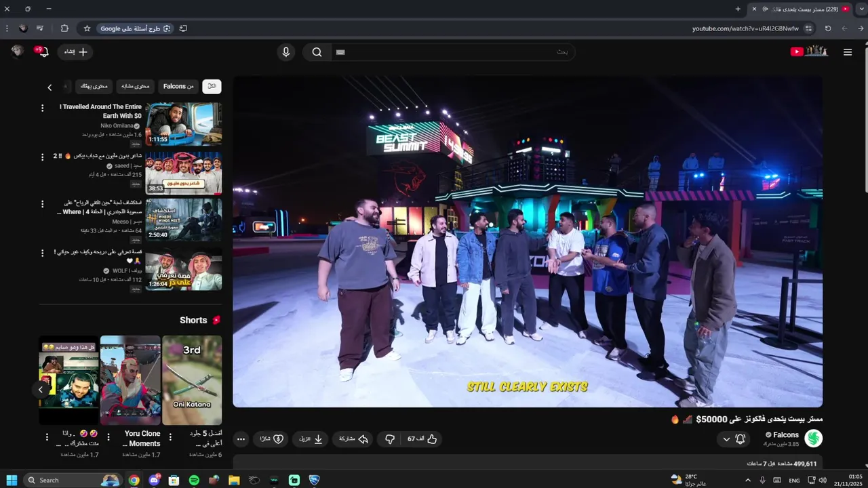Click the magnifier search button

click(317, 52)
